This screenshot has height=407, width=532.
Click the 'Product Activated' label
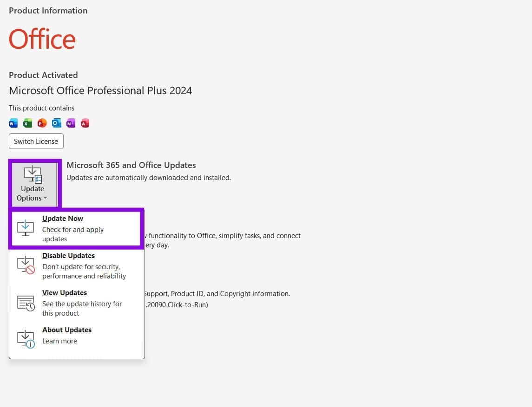click(43, 75)
